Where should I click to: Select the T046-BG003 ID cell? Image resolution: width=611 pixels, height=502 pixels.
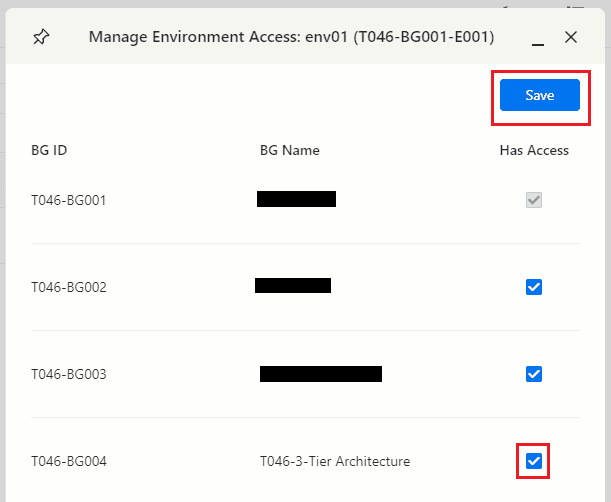[x=69, y=375]
